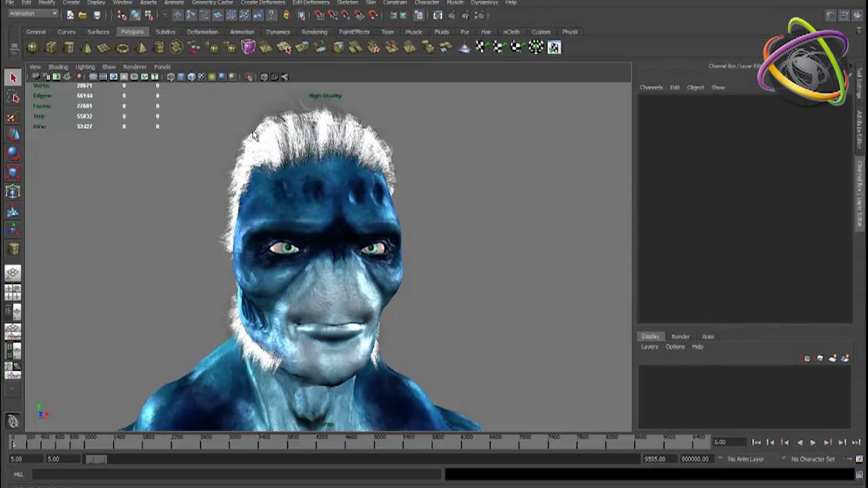Create a polygon cube from the shelf
Screen dimensions: 868x488
point(51,47)
